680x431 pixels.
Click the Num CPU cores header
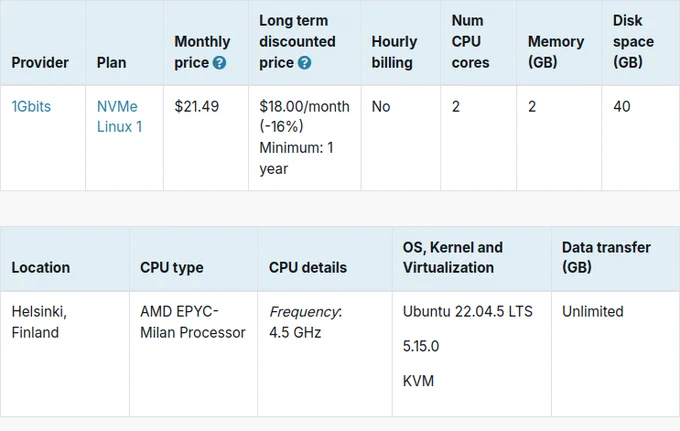tap(471, 42)
